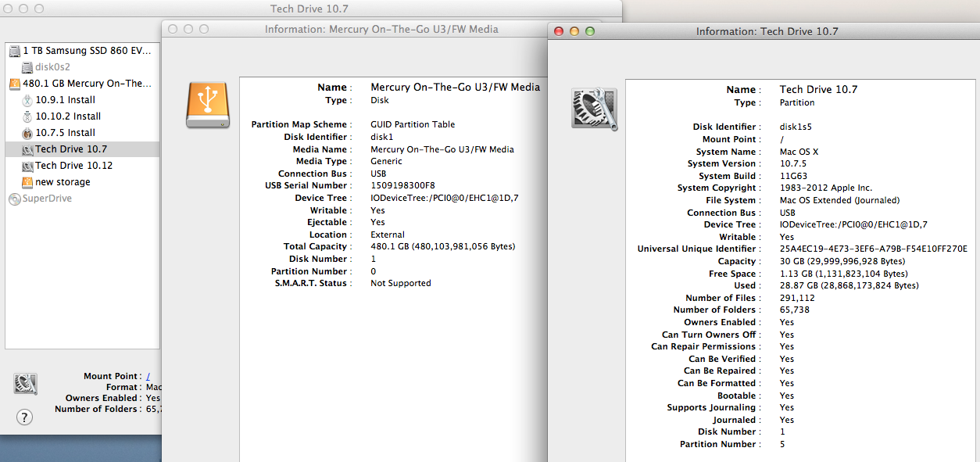Click the System Version 10.7.5 value
The width and height of the screenshot is (980, 462).
[791, 164]
